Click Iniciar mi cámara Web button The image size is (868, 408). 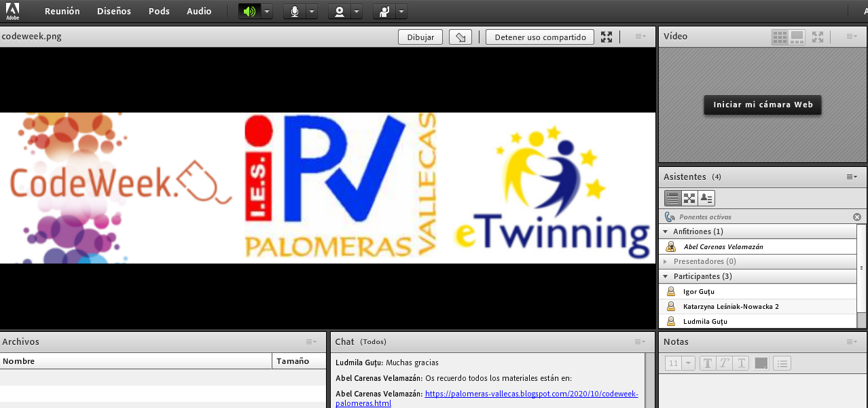pos(763,105)
